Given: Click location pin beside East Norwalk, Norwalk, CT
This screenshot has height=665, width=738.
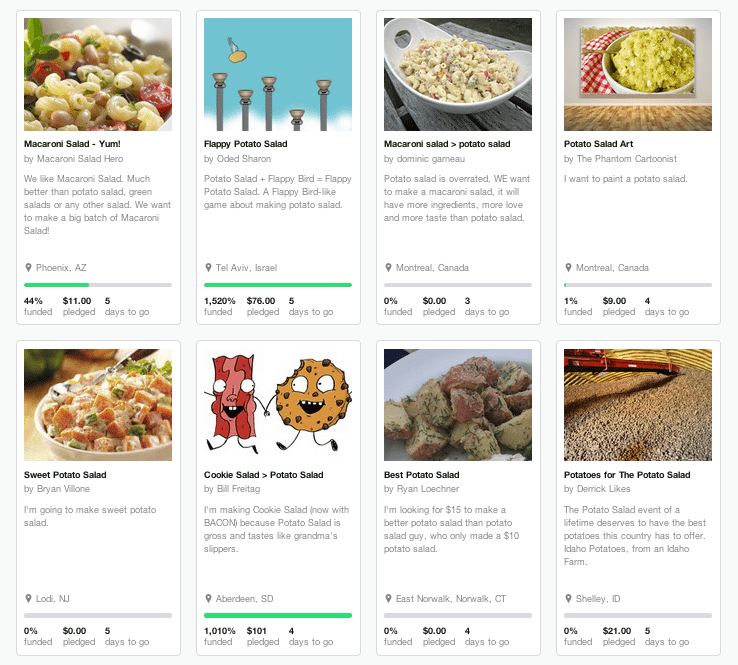Looking at the screenshot, I should (x=388, y=599).
